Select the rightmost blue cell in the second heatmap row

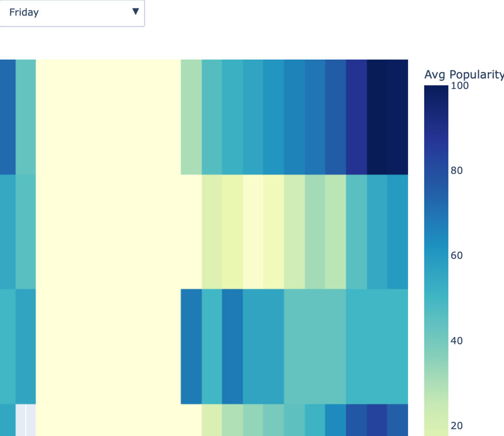click(398, 232)
